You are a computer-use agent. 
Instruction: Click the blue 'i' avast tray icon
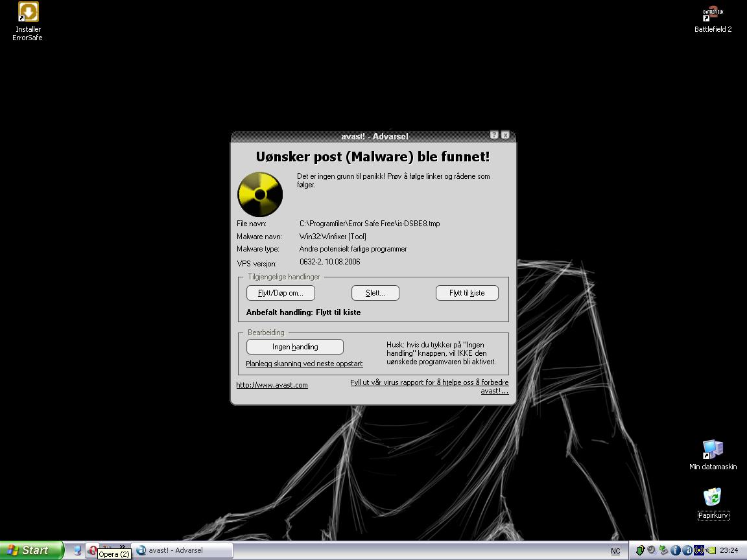coord(676,550)
